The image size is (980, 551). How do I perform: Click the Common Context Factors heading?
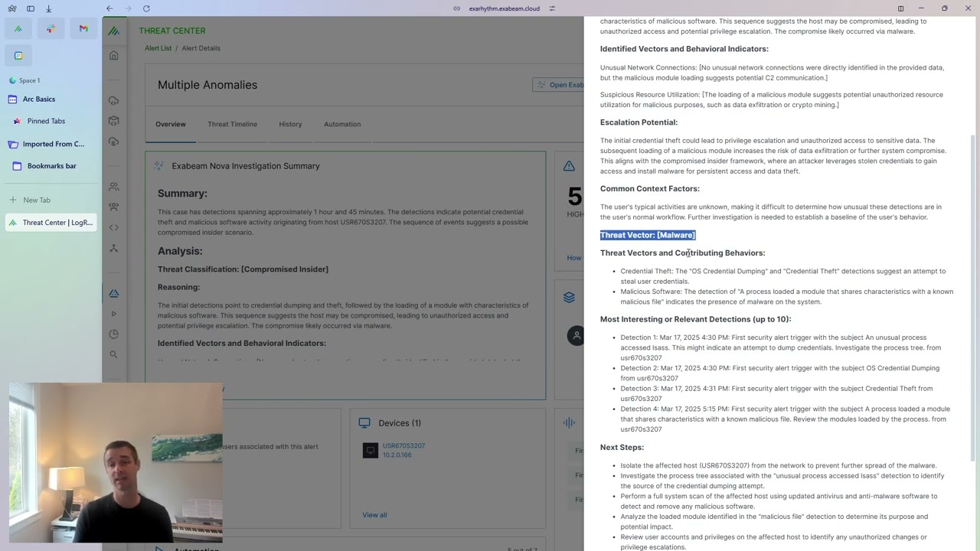click(x=650, y=189)
